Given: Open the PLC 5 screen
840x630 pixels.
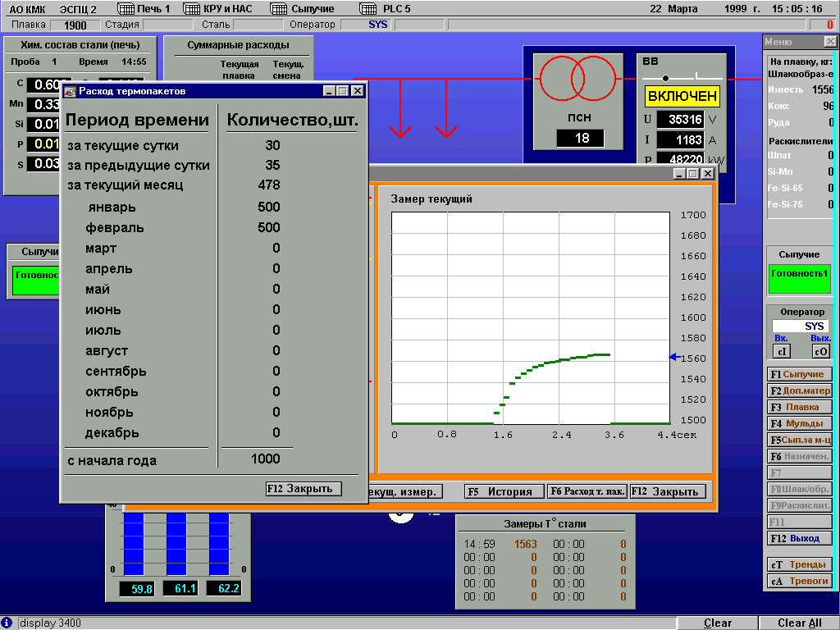Looking at the screenshot, I should [x=397, y=8].
